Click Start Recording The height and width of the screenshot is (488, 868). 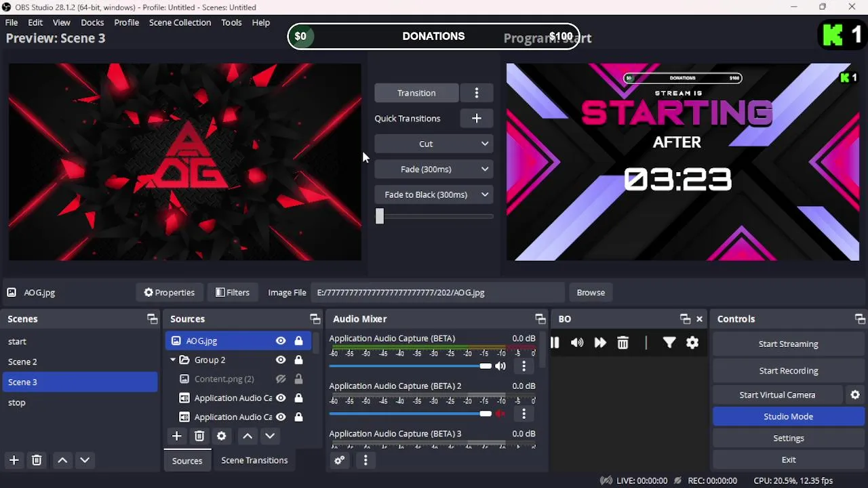point(789,371)
